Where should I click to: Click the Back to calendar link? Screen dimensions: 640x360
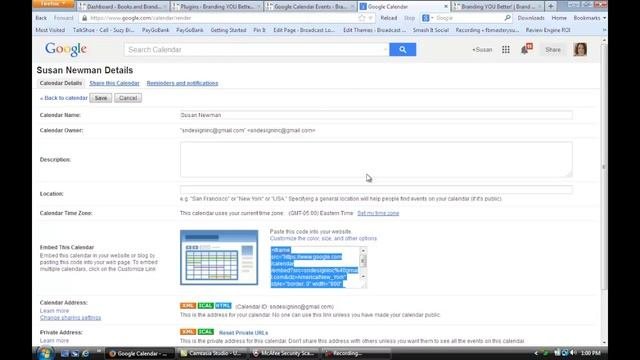(x=64, y=98)
